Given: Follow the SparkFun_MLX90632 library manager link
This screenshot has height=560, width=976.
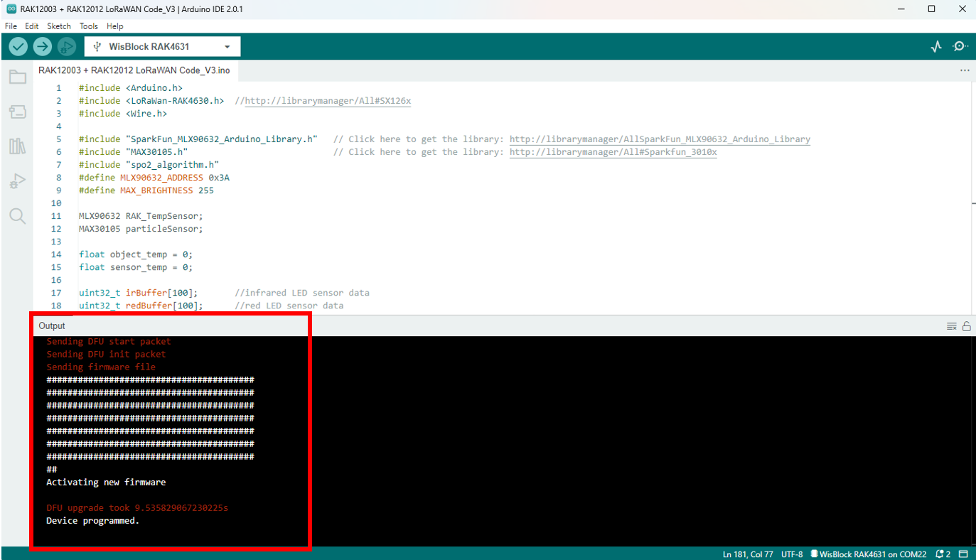Looking at the screenshot, I should click(x=660, y=139).
